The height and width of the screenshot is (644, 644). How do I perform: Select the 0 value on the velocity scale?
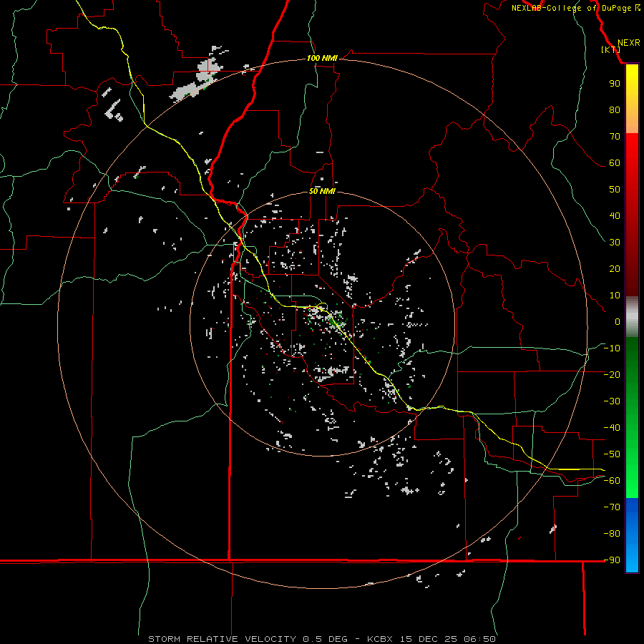tap(618, 321)
